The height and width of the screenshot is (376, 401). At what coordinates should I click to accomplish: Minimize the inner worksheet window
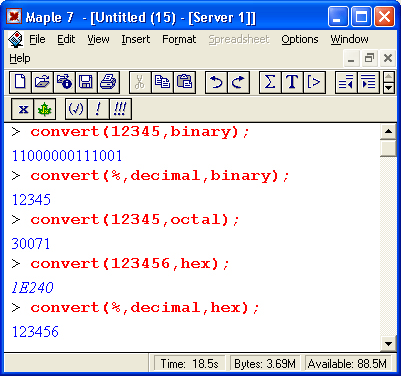[x=351, y=59]
